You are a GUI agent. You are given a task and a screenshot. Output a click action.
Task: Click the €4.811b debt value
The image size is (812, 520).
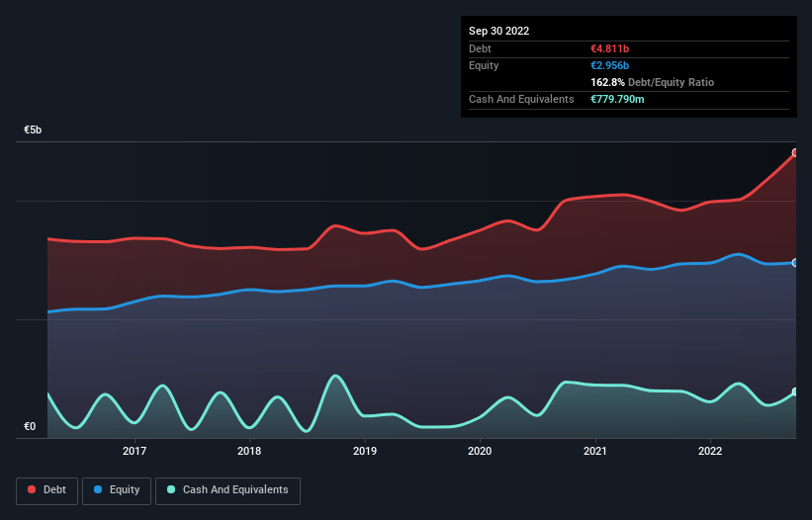tap(609, 48)
